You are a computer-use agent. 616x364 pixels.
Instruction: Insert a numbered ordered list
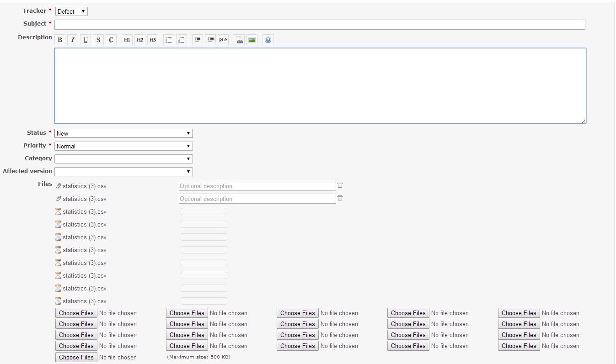[x=182, y=40]
